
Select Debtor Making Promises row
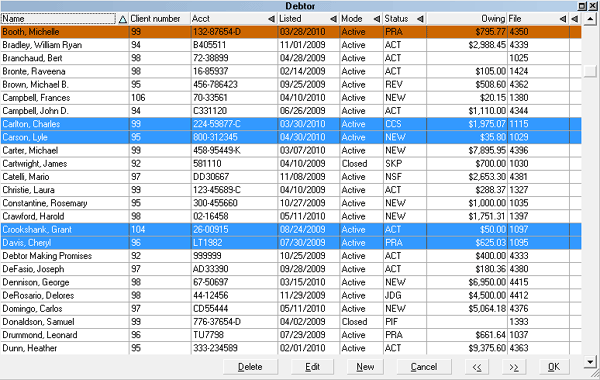pyautogui.click(x=291, y=256)
